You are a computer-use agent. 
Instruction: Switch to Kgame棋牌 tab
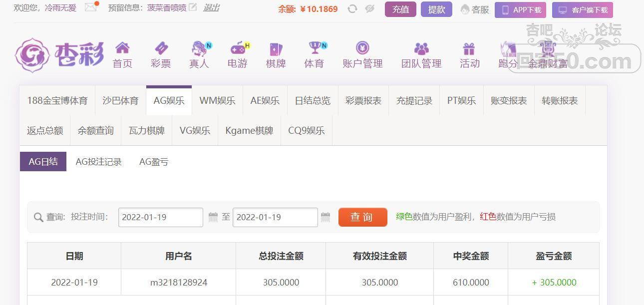[249, 130]
